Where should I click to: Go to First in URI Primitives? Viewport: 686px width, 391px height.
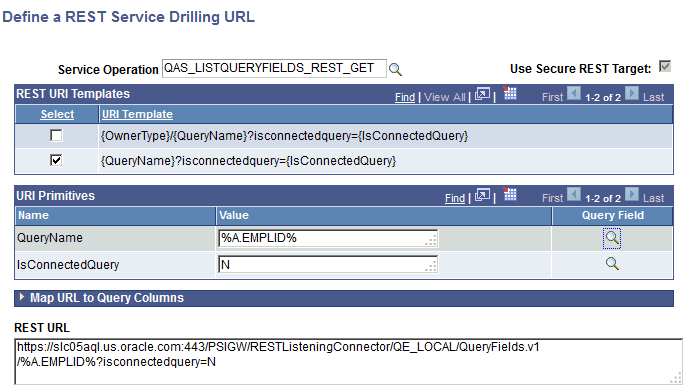[x=553, y=198]
